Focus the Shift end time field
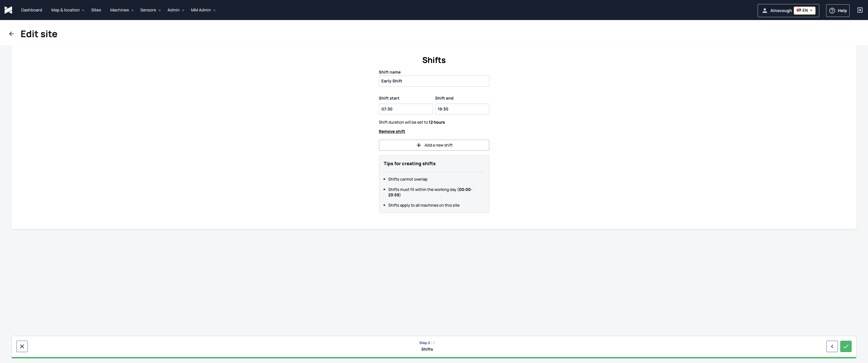This screenshot has width=868, height=363. (462, 109)
